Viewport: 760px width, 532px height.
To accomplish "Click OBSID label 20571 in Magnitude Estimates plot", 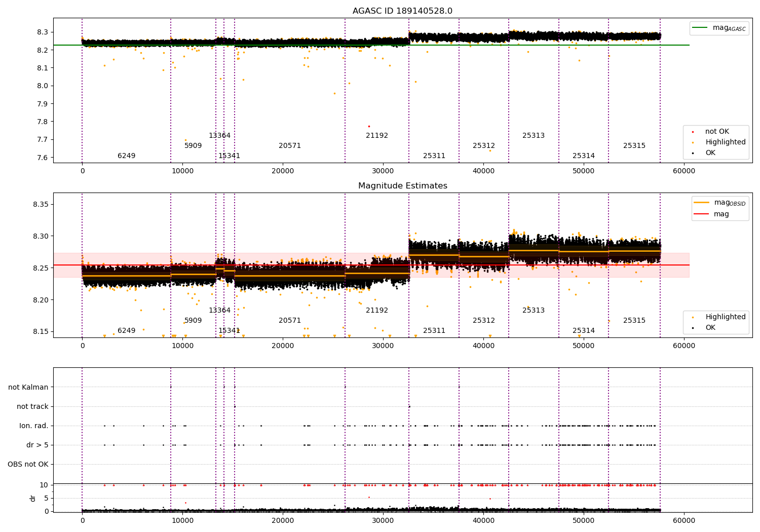I will pyautogui.click(x=290, y=321).
